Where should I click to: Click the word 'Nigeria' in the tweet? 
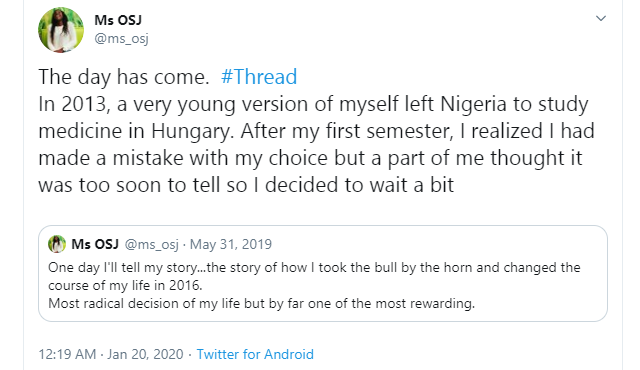point(473,104)
